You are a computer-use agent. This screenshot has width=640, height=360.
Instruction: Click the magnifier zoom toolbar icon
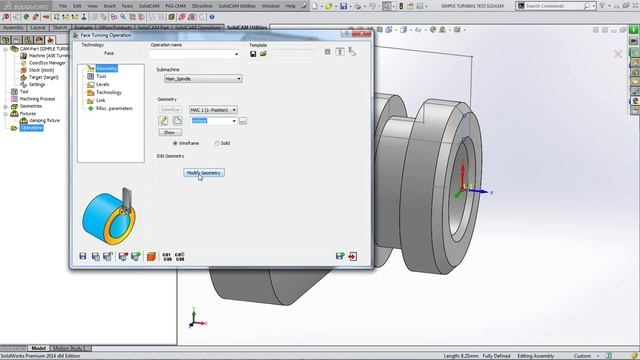click(123, 17)
